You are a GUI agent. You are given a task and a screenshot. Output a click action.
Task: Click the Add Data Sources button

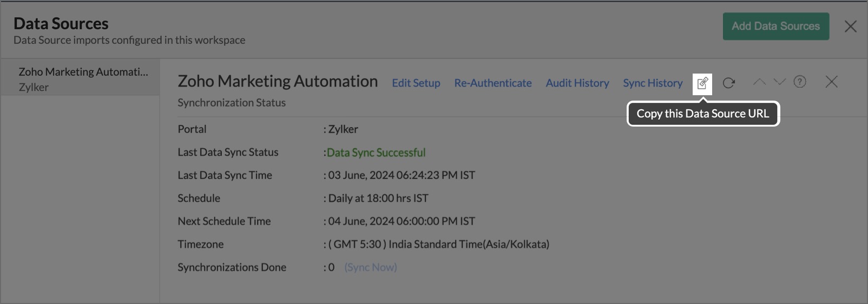pyautogui.click(x=776, y=26)
